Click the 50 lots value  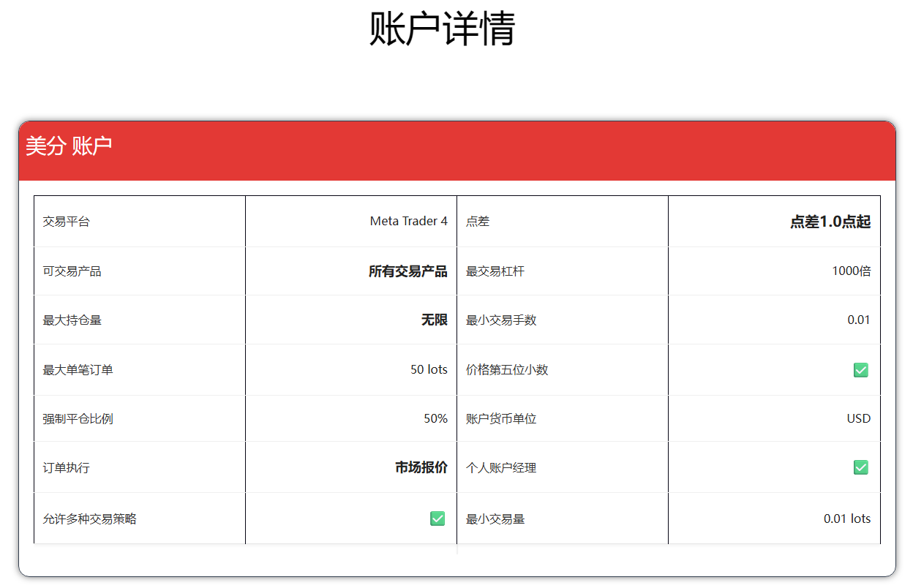429,369
